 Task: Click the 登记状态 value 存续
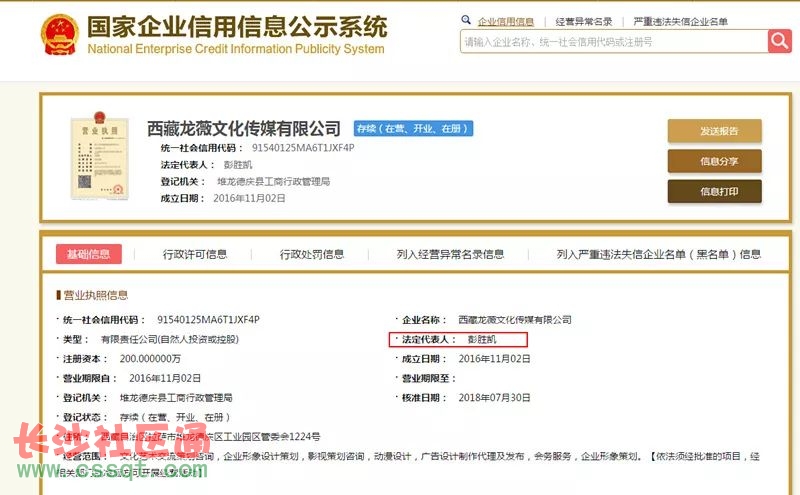[175, 417]
